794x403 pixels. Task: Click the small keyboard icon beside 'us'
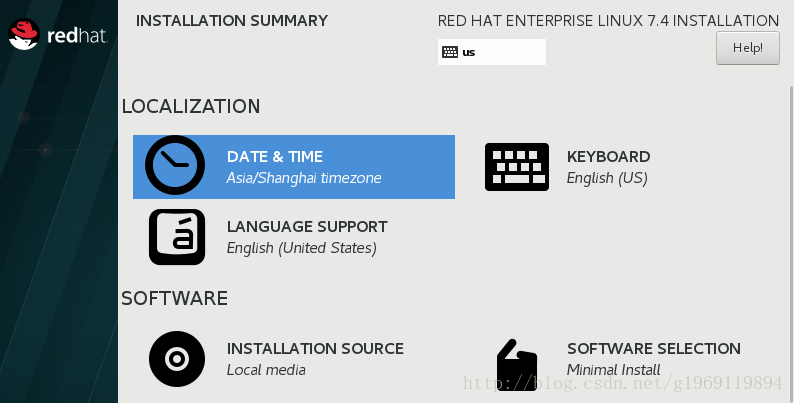[450, 52]
